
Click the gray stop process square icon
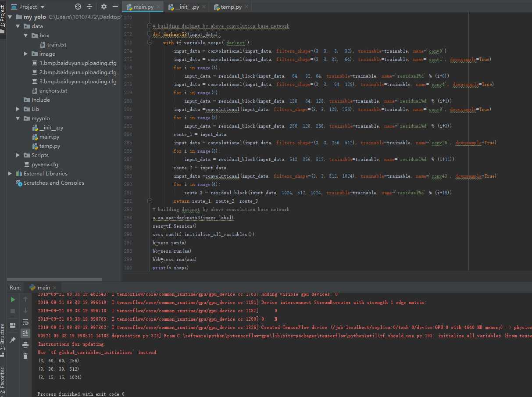13,311
